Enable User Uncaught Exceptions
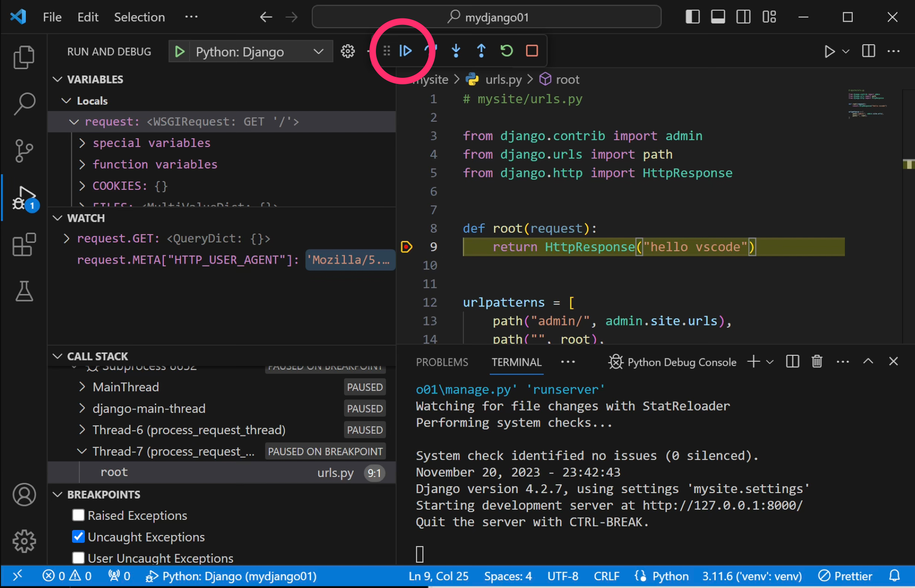The image size is (915, 588). [x=78, y=558]
